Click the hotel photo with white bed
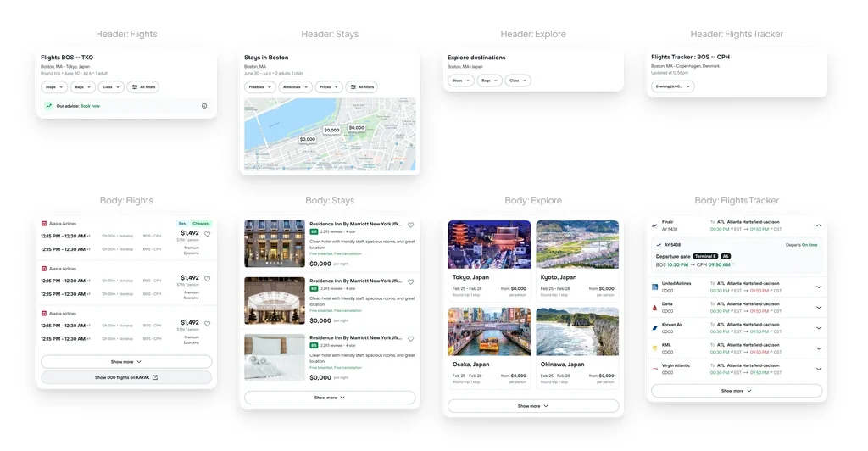Screen dimensions: 868x451 [275, 358]
